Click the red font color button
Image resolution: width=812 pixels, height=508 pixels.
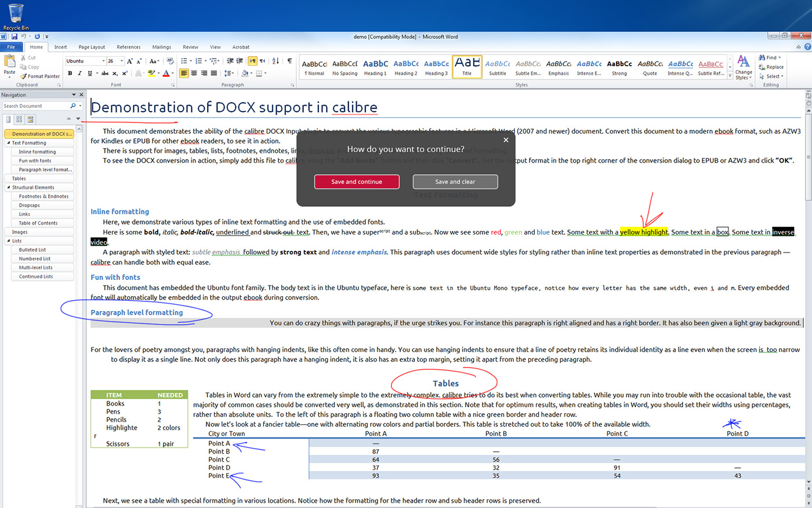[166, 73]
